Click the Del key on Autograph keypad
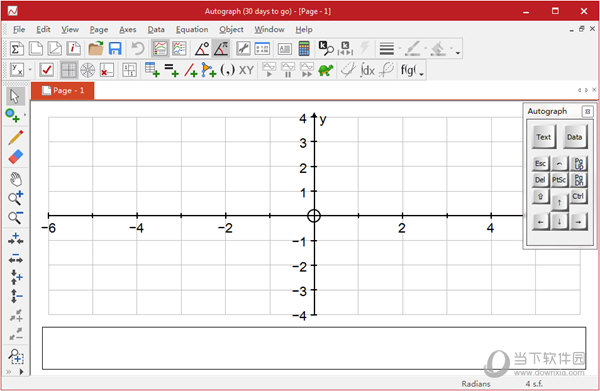The height and width of the screenshot is (391, 600). click(x=540, y=180)
